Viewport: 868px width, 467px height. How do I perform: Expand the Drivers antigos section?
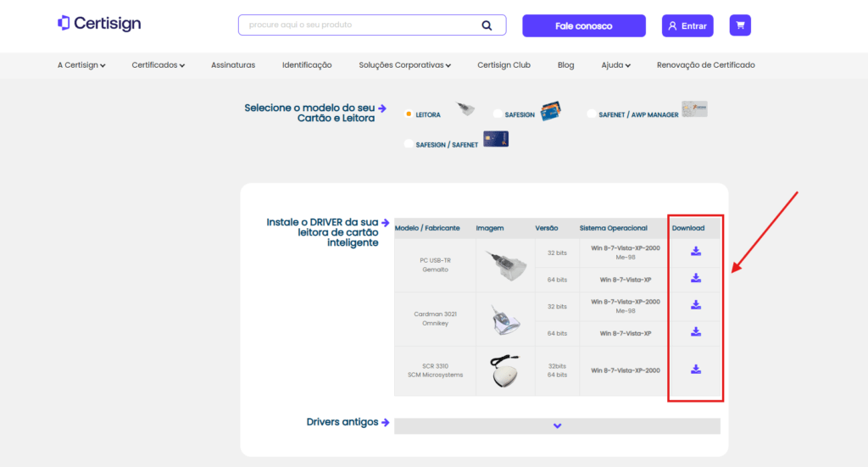pyautogui.click(x=558, y=426)
